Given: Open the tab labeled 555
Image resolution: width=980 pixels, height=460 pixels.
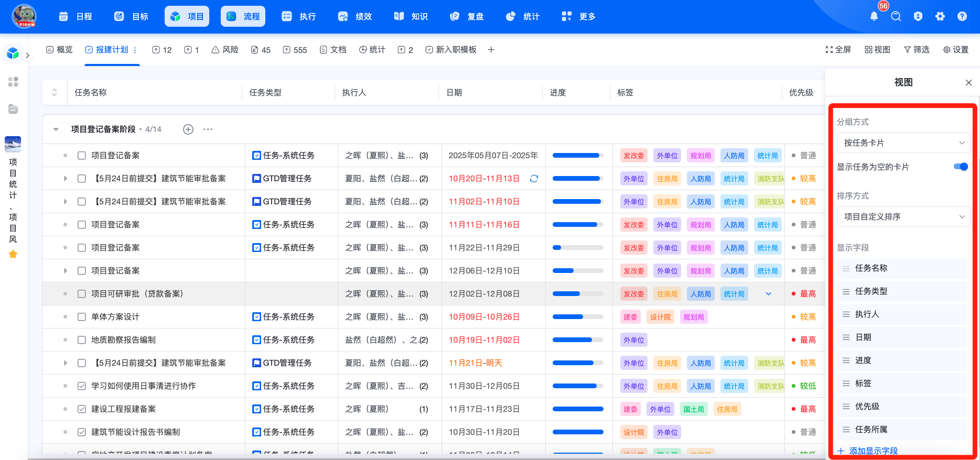Looking at the screenshot, I should tap(295, 50).
